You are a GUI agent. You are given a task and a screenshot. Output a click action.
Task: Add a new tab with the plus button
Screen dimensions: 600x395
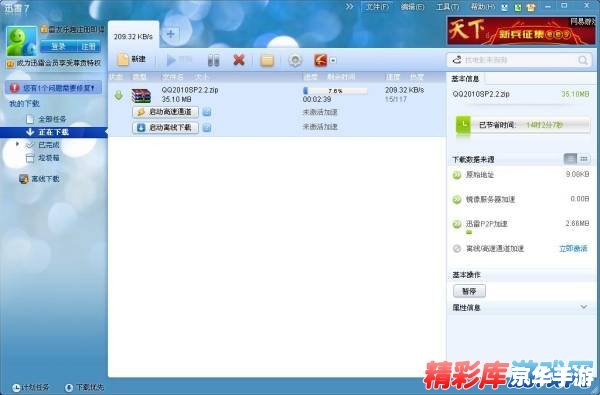coord(171,34)
